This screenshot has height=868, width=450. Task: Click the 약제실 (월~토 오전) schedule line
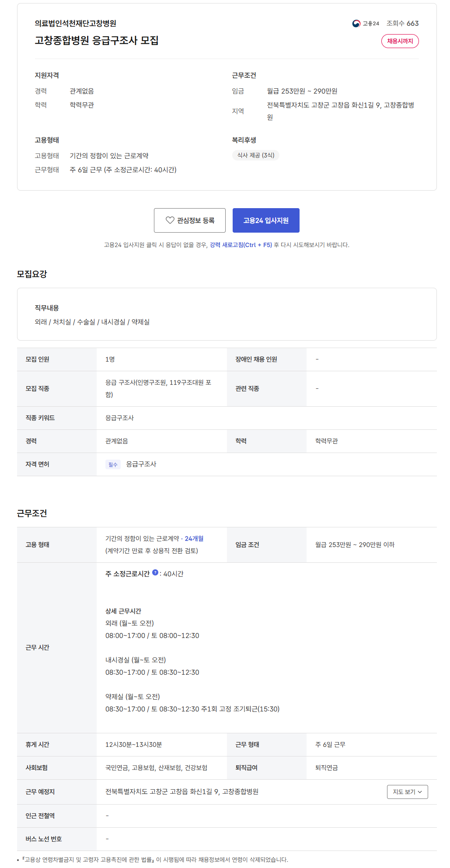tap(133, 697)
